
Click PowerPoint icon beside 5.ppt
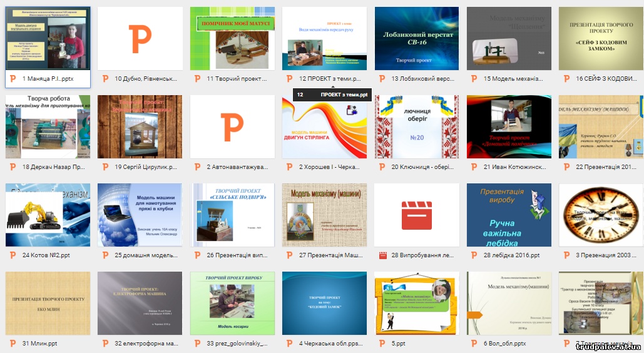coord(382,344)
